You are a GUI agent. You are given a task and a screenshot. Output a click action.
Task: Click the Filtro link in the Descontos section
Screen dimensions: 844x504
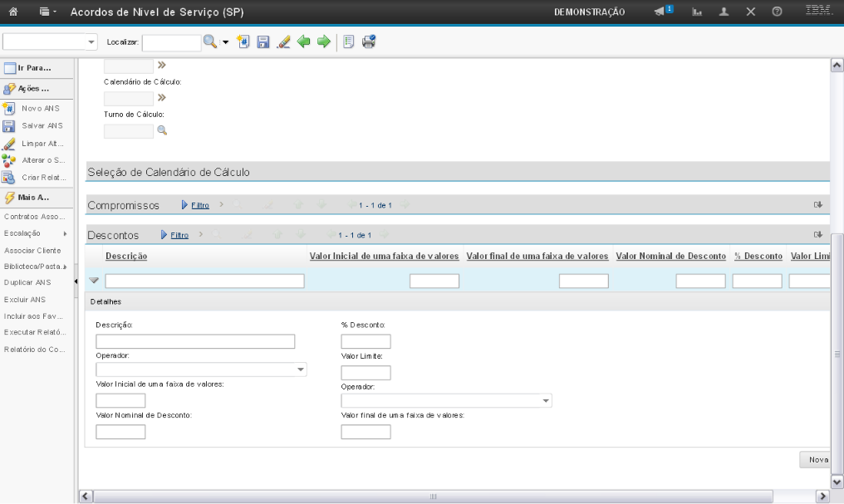pos(179,235)
